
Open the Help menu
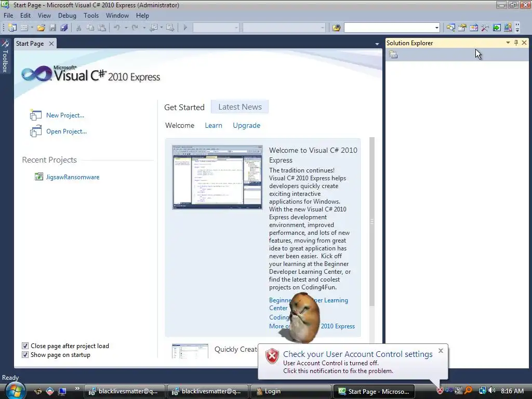(x=142, y=16)
